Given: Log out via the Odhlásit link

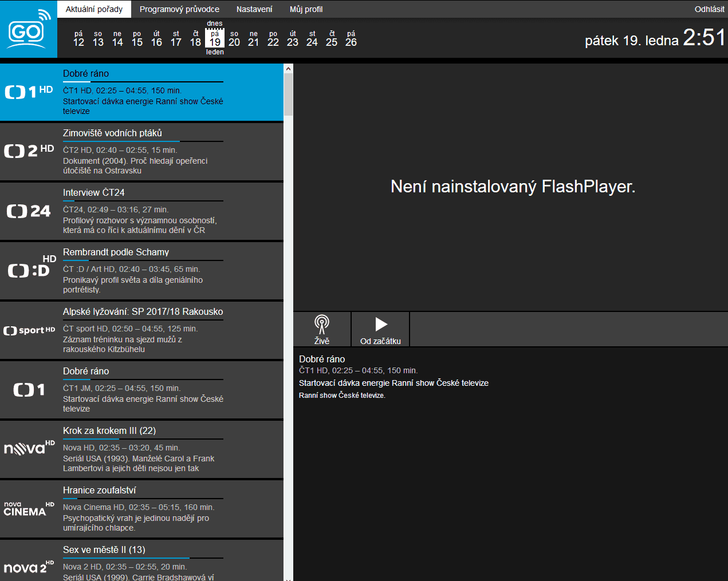Looking at the screenshot, I should click(x=709, y=9).
